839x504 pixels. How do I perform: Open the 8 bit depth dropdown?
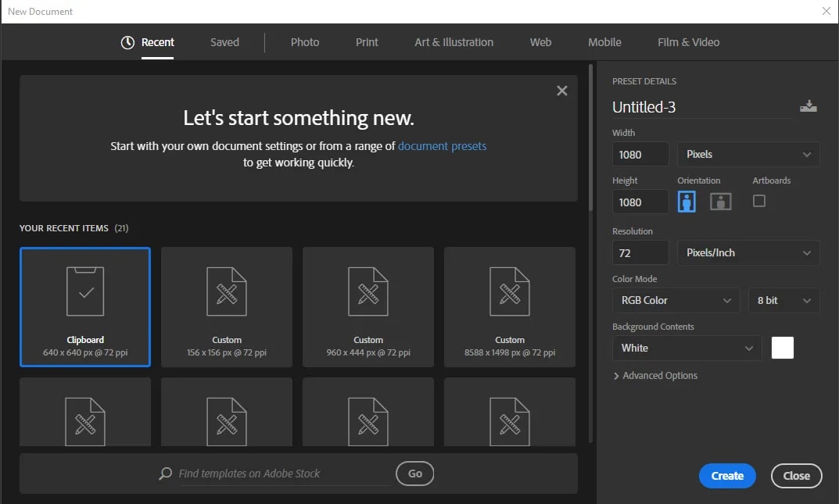784,300
